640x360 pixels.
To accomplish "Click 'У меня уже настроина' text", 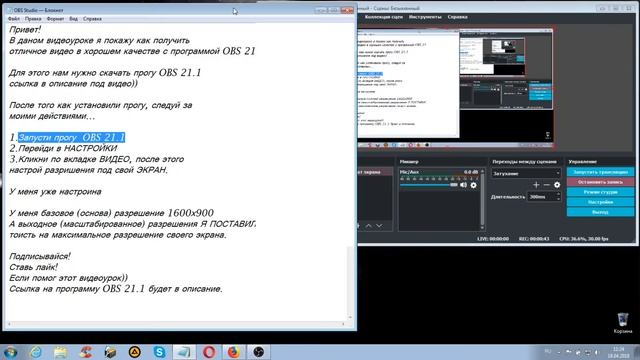I will [55, 191].
